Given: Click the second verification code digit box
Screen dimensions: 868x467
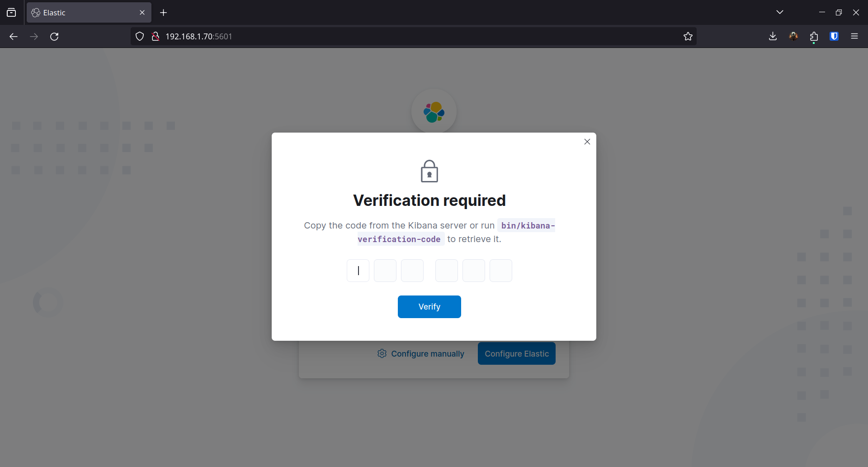Looking at the screenshot, I should (x=385, y=271).
